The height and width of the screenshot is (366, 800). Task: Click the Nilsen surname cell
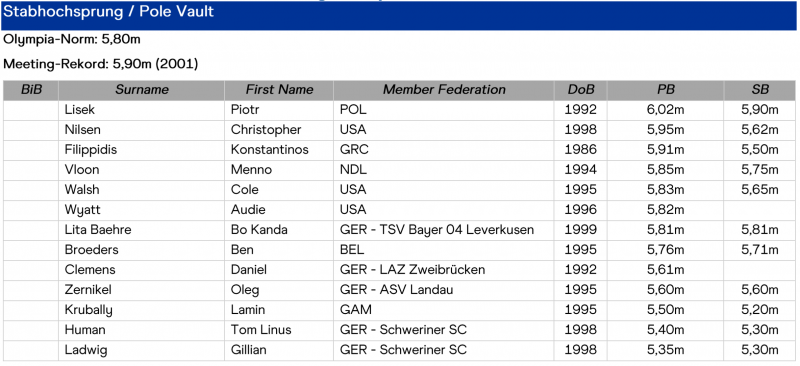[141, 130]
